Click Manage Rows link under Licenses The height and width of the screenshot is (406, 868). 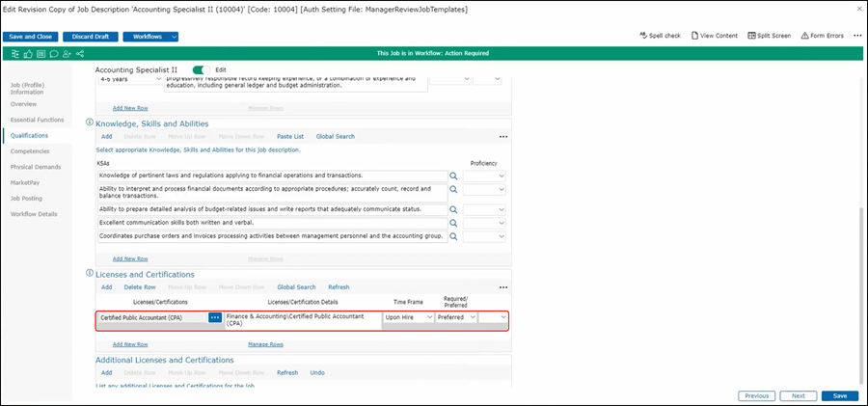265,344
